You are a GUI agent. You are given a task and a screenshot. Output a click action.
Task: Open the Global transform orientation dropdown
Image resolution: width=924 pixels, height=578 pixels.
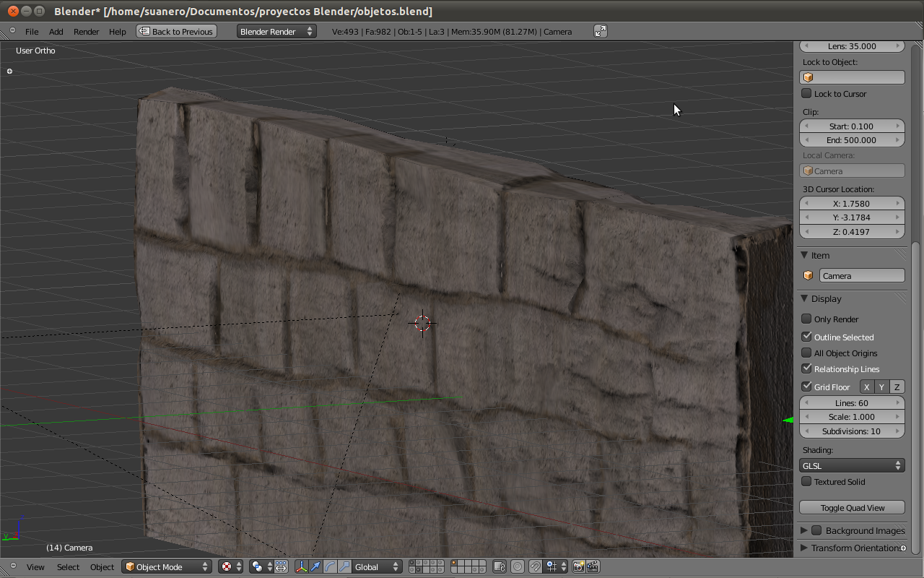coord(376,566)
